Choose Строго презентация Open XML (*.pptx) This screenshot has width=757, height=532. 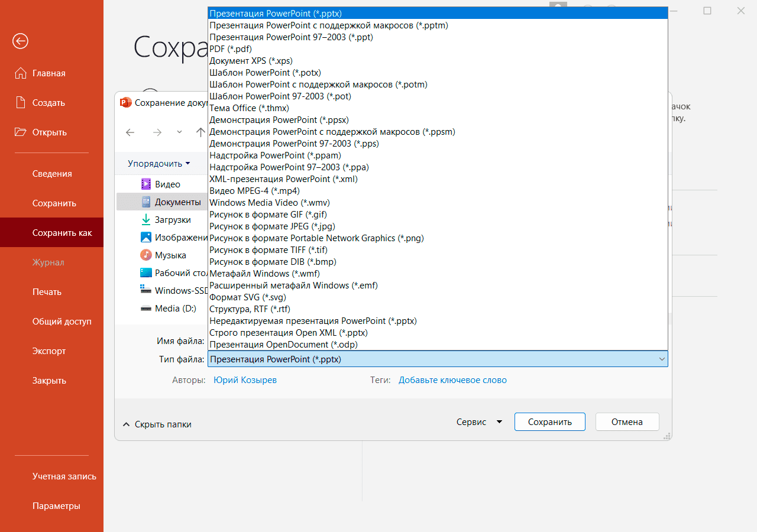pos(438,333)
